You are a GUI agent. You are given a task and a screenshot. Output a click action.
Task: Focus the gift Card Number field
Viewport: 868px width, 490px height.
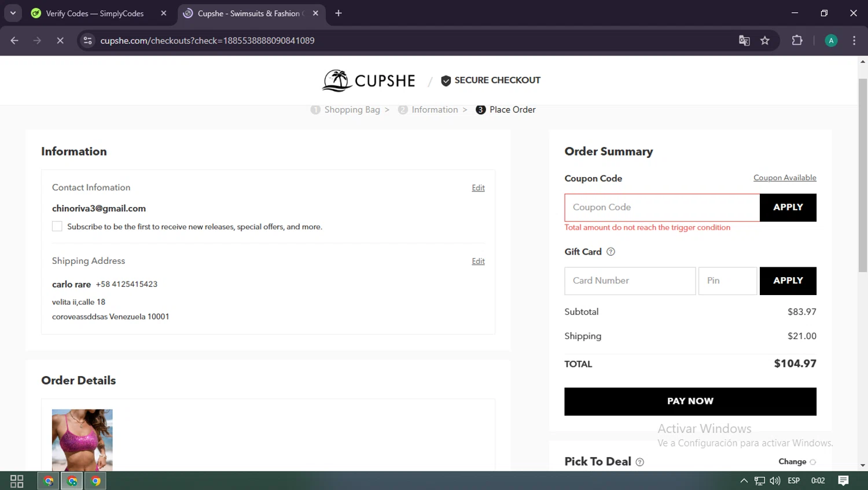(x=630, y=281)
